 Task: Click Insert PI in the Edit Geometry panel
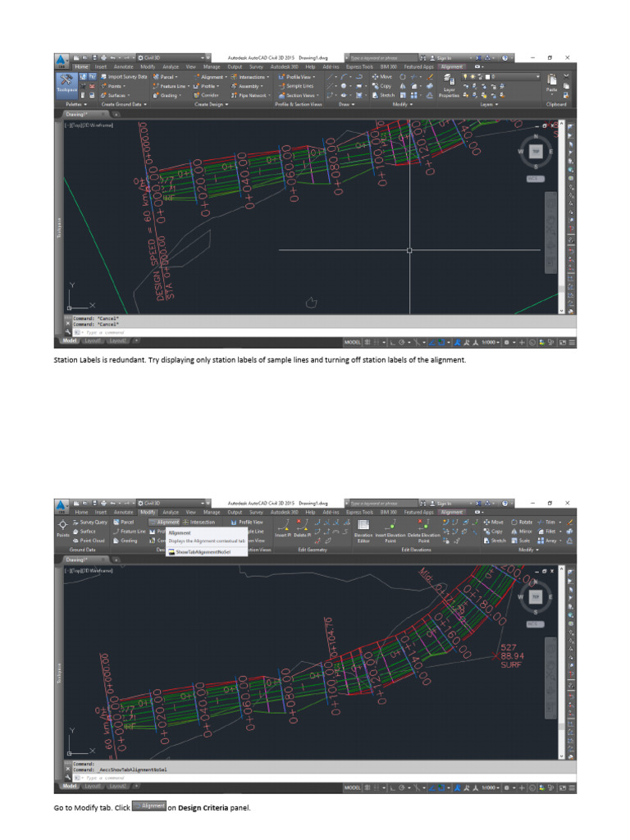(x=283, y=527)
